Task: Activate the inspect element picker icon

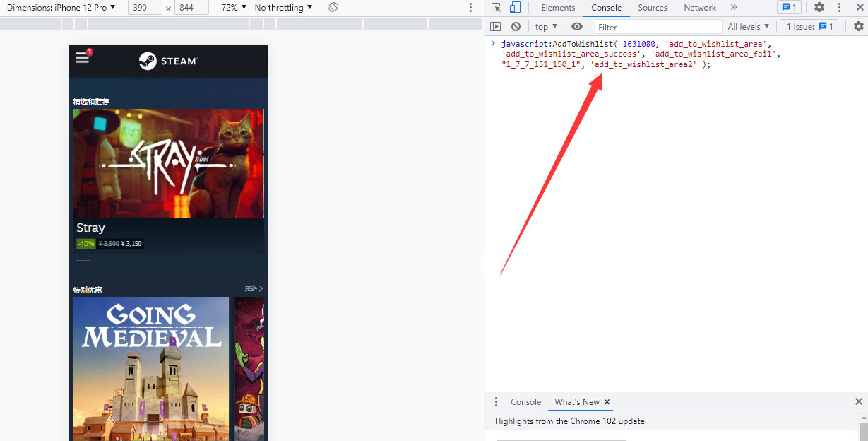Action: 497,7
